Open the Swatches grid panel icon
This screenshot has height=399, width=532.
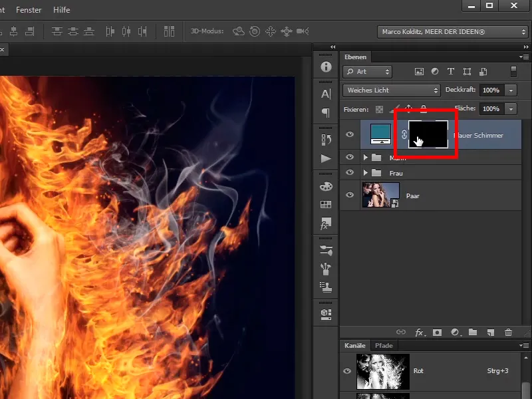(x=326, y=204)
